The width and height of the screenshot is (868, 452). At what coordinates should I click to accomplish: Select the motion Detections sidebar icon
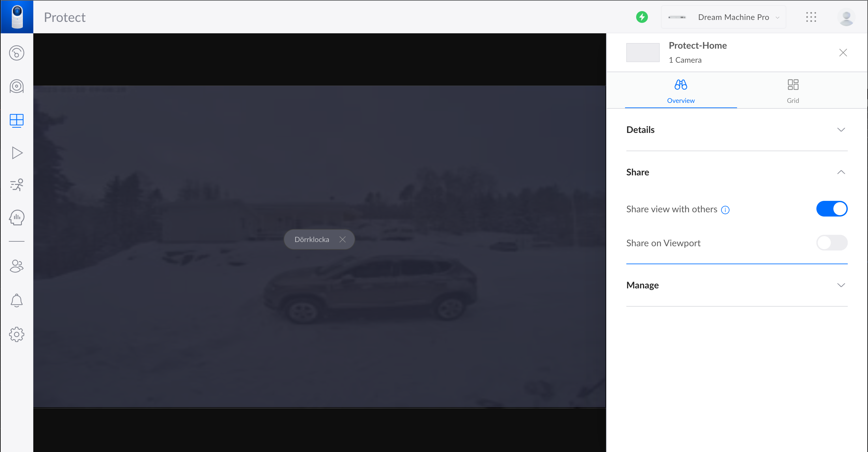click(17, 185)
